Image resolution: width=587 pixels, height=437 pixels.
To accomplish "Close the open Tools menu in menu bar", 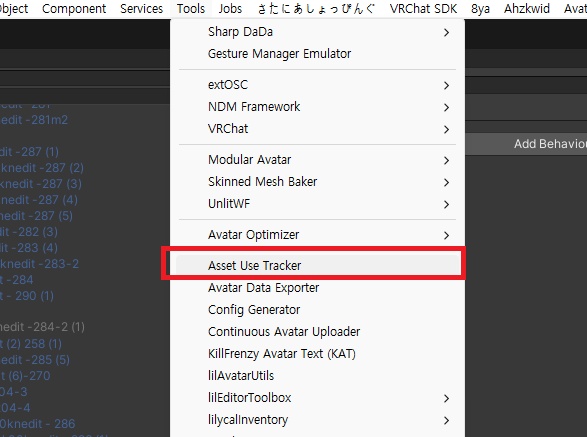I will point(191,9).
